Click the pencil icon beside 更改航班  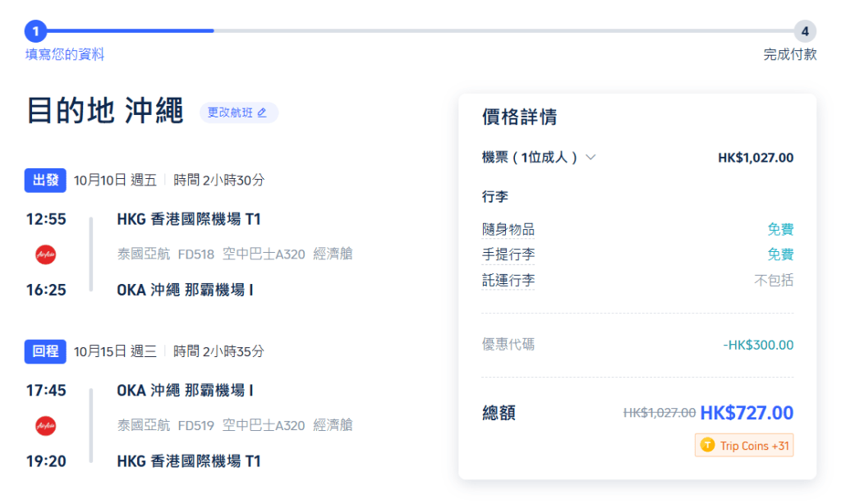pos(262,112)
